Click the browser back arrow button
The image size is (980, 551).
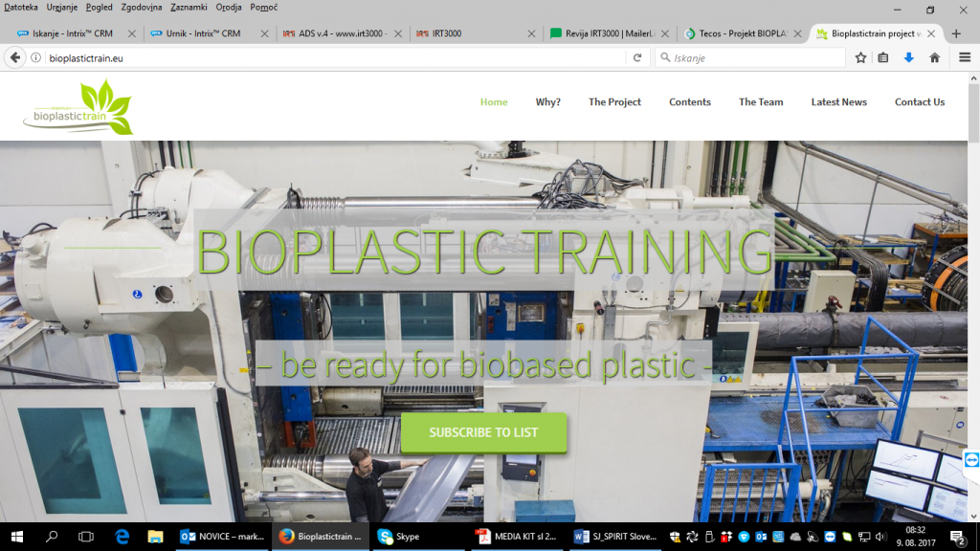14,57
